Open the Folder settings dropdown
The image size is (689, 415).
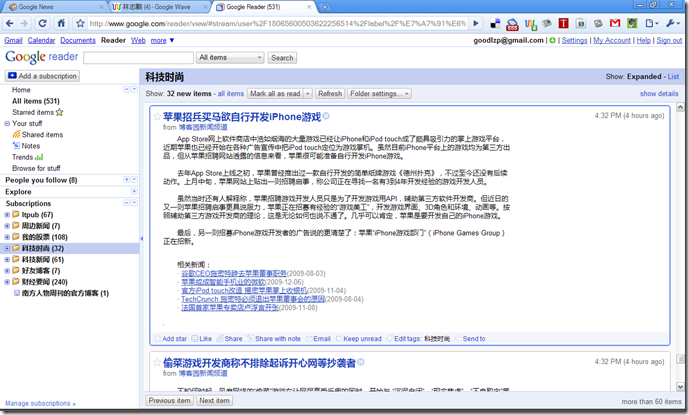click(379, 94)
